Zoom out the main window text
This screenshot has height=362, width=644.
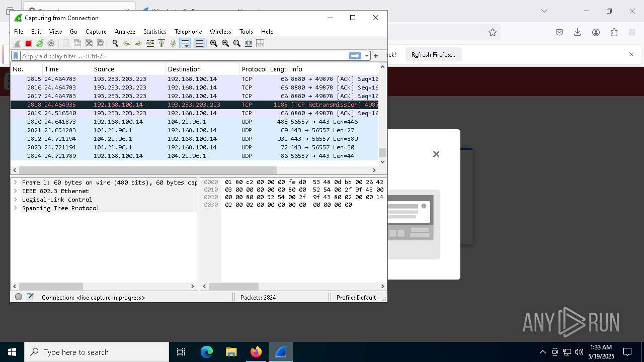pyautogui.click(x=225, y=43)
